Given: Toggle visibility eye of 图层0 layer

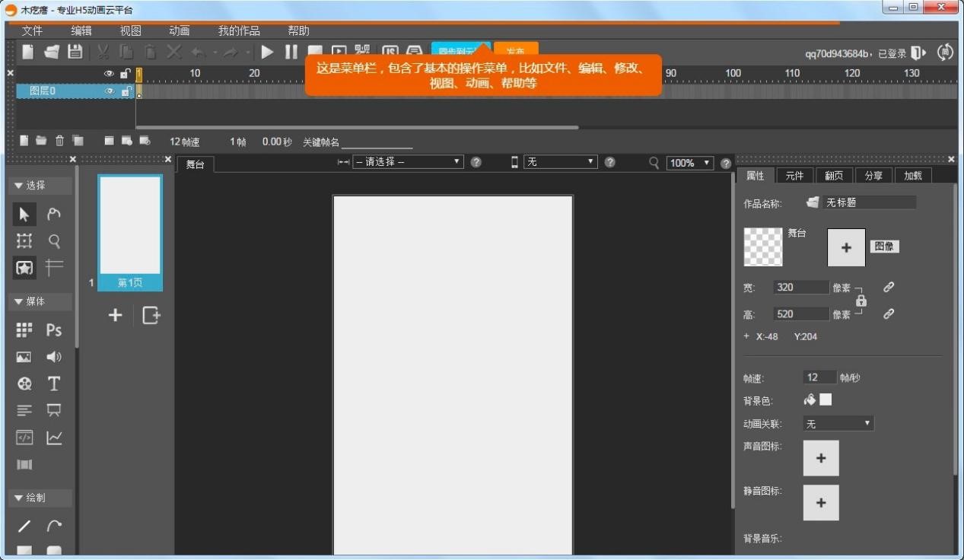Looking at the screenshot, I should point(110,91).
